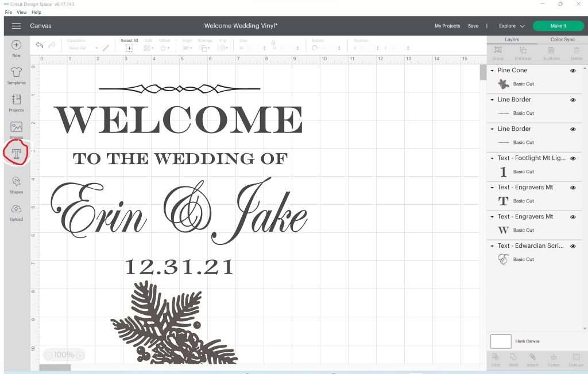Click the Make It button

click(x=558, y=26)
